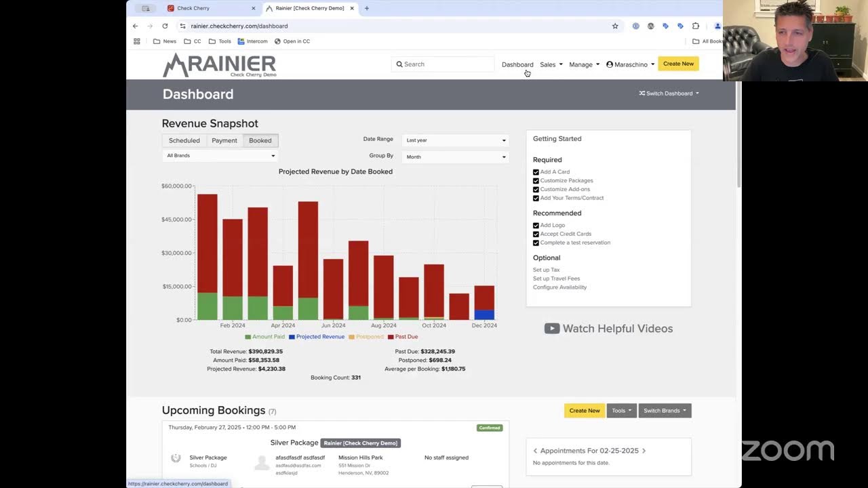The width and height of the screenshot is (868, 488).
Task: Go to next appointments date chevron
Action: (644, 451)
